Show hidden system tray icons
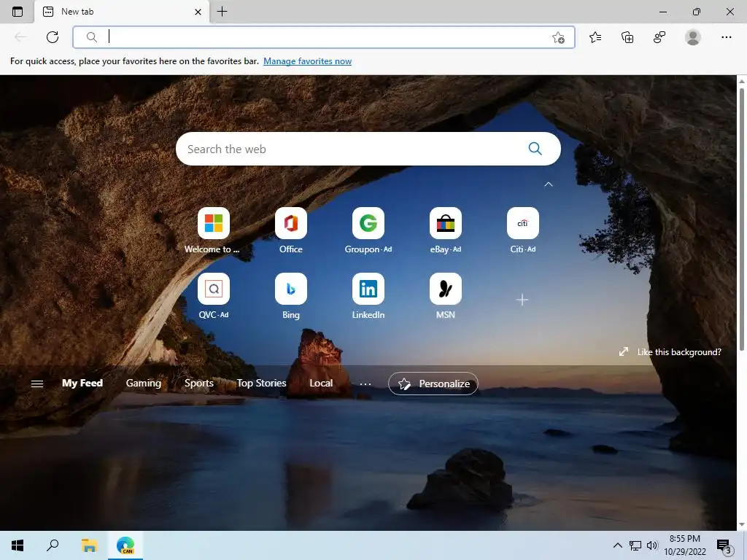 click(617, 545)
